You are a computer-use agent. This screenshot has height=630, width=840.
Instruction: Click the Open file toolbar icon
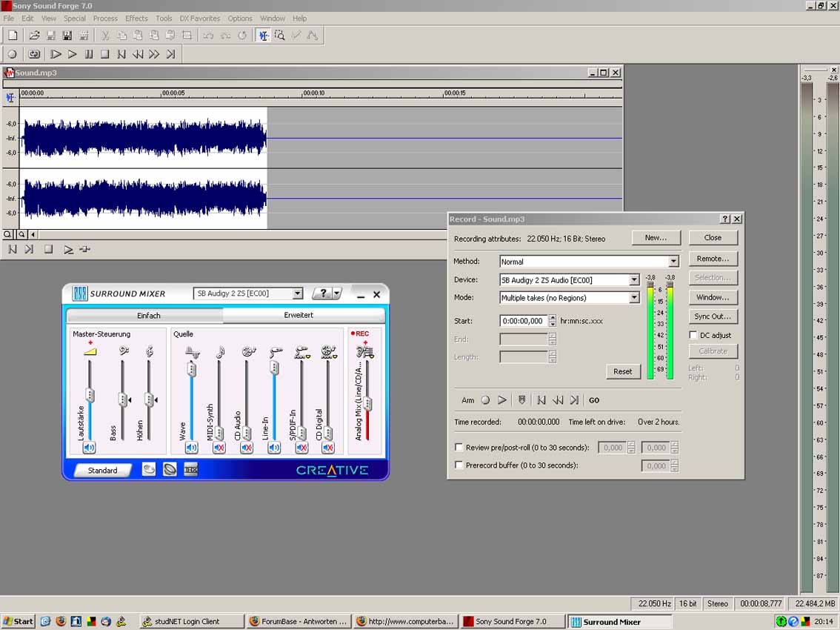(x=34, y=35)
